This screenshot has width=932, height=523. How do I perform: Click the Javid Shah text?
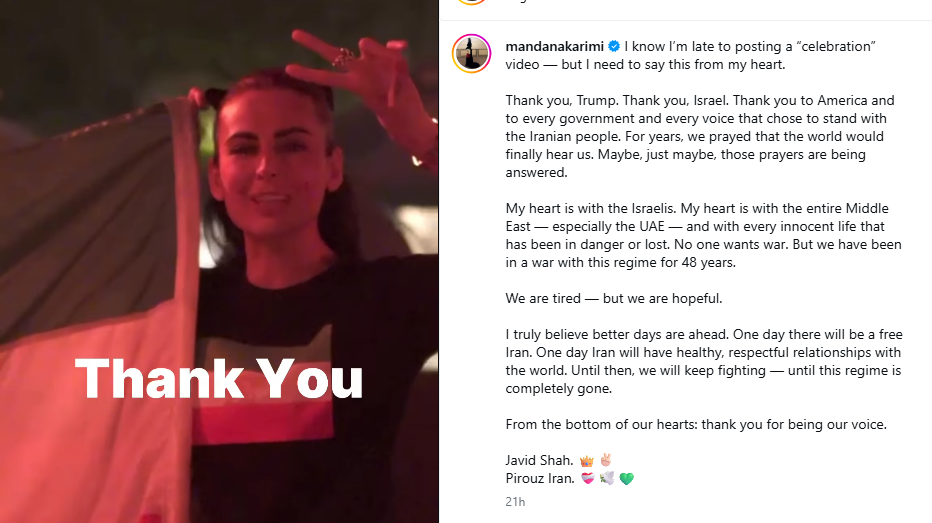click(x=539, y=461)
